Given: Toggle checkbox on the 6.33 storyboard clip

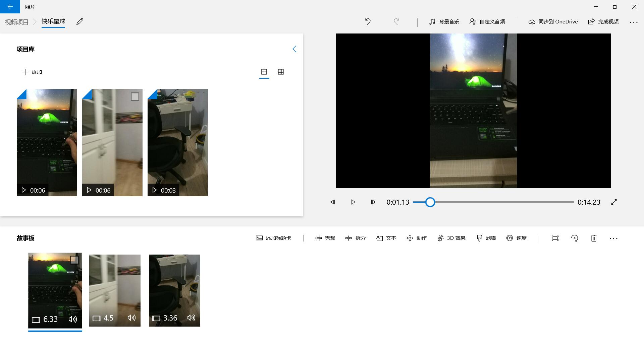Looking at the screenshot, I should point(74,260).
